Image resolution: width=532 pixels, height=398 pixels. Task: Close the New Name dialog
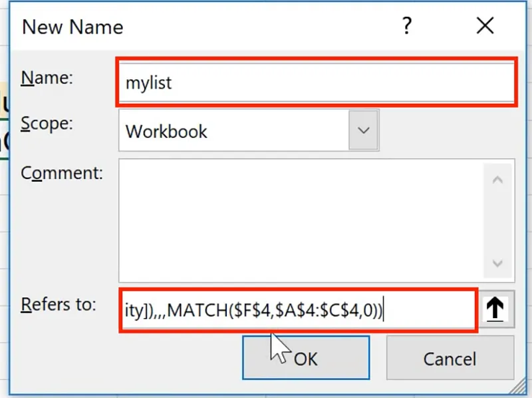pos(485,26)
